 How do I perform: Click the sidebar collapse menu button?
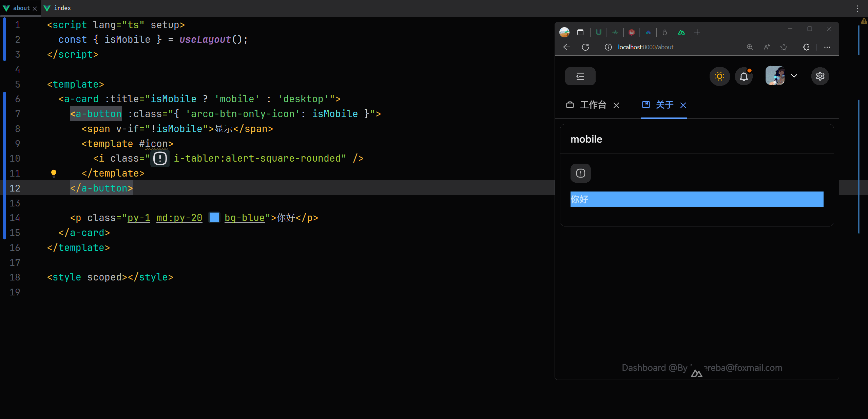click(x=580, y=76)
